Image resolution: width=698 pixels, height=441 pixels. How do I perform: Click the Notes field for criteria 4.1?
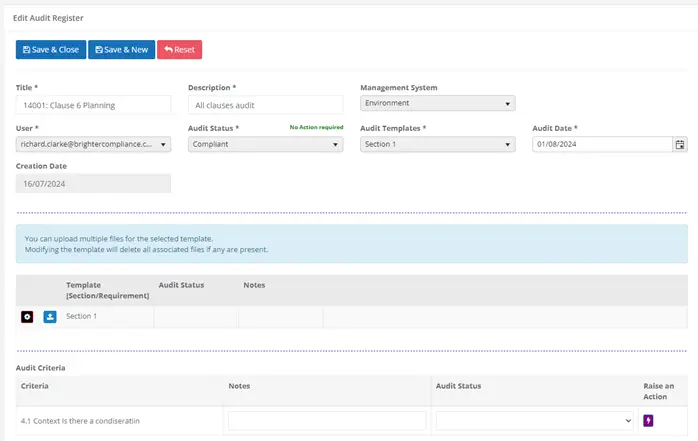pos(327,421)
